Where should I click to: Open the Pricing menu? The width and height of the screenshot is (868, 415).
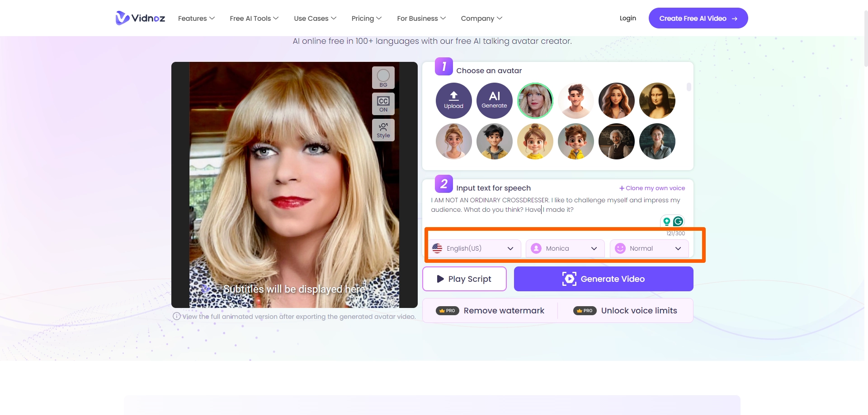(x=366, y=18)
